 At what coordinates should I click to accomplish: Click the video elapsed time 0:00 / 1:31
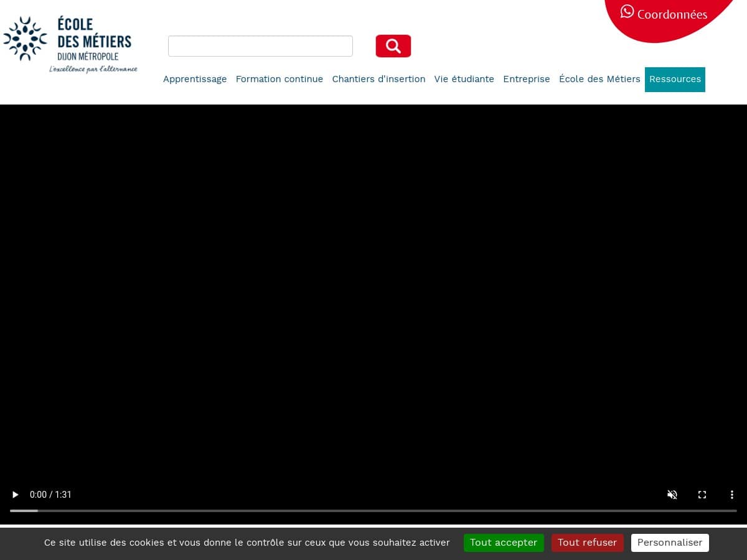point(50,495)
